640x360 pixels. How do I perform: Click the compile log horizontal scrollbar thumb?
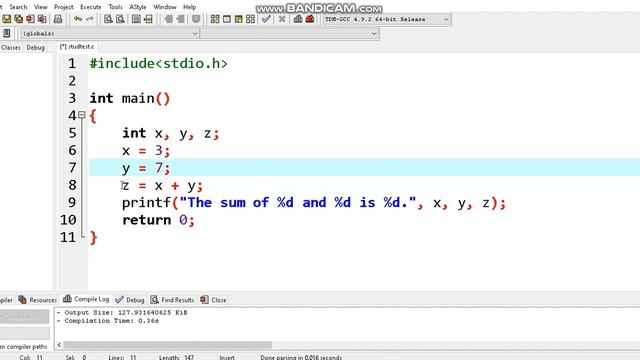167,345
